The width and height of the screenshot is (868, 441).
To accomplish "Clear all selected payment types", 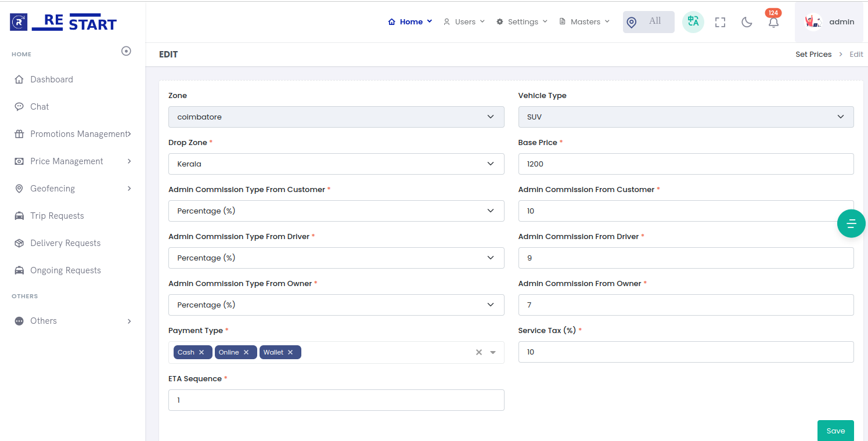I will click(x=479, y=352).
